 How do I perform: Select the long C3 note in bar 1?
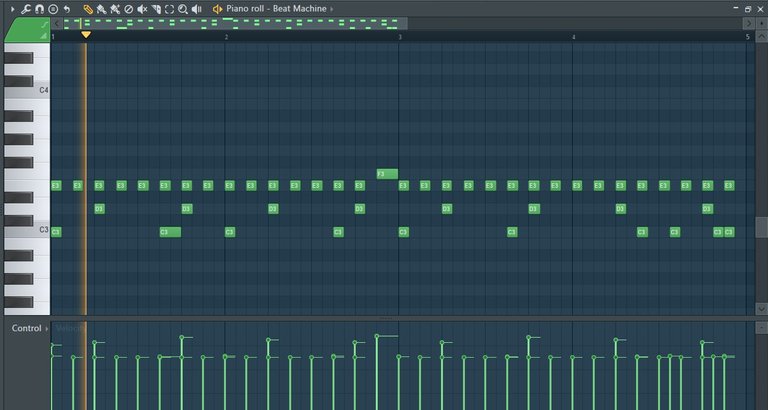pyautogui.click(x=170, y=232)
